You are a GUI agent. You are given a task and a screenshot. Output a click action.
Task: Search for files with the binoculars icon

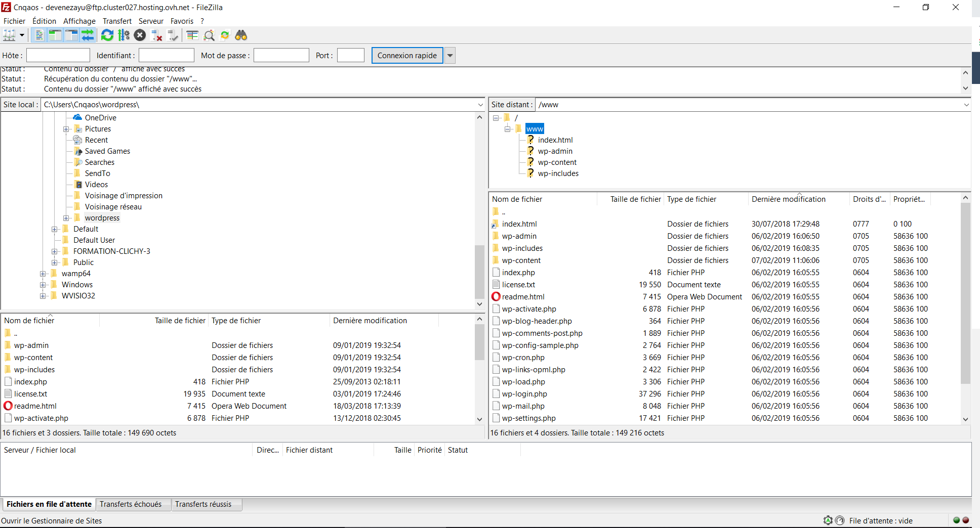[x=241, y=35]
